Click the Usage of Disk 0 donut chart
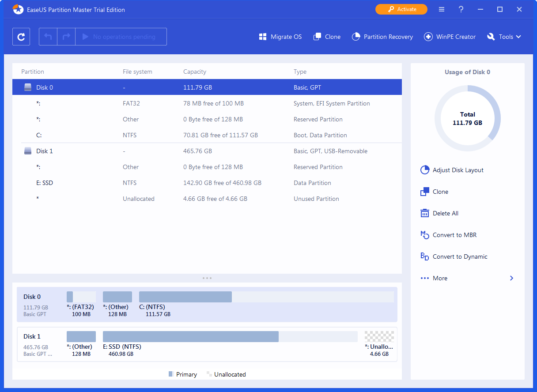Screen dimensions: 537x392 pos(468,119)
